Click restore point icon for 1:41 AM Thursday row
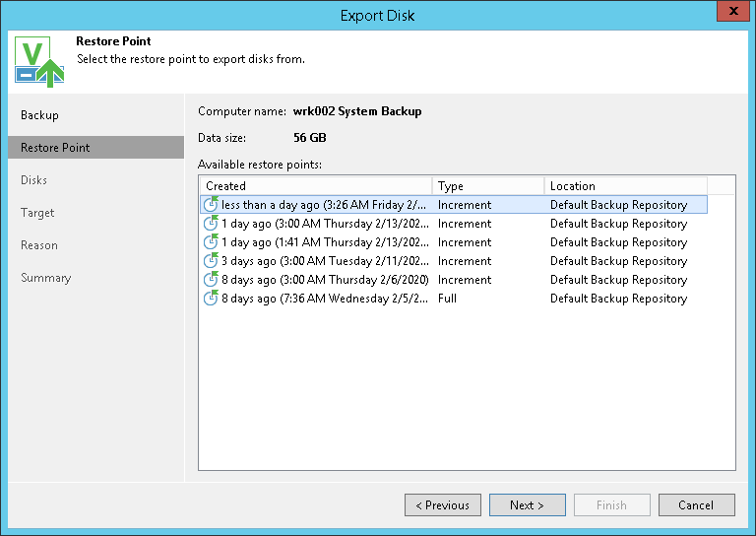Viewport: 756px width, 536px height. point(211,241)
